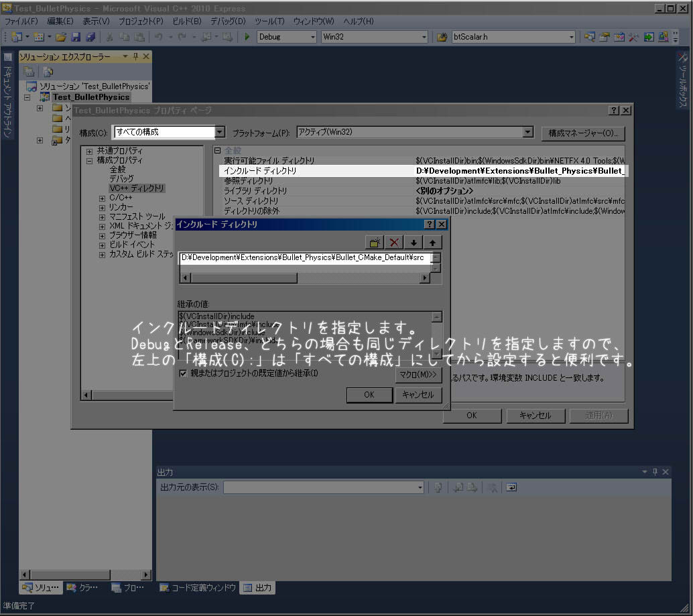Open Win32 solution platform dropdown
This screenshot has width=693, height=616.
[424, 37]
